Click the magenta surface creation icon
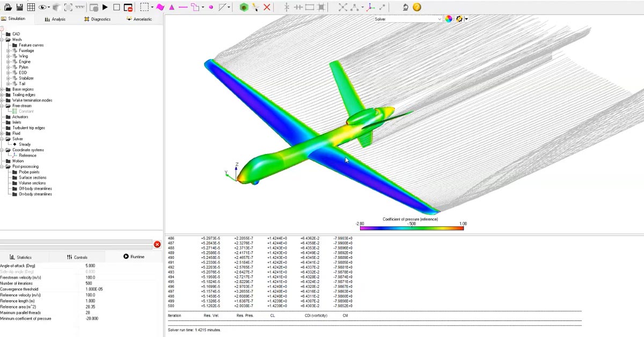Screen dimensions: 644x337 tap(160, 6)
